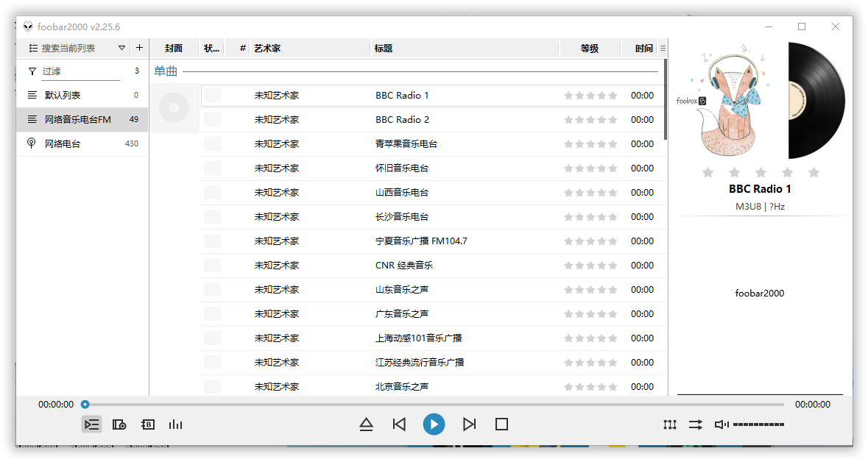Open the column header menu icon
The image size is (868, 462).
pos(663,49)
